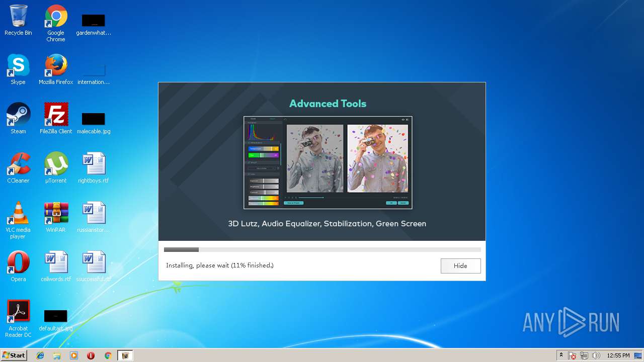Open the CCleaner desktop shortcut
Screen dimensions: 644x362
click(x=18, y=168)
